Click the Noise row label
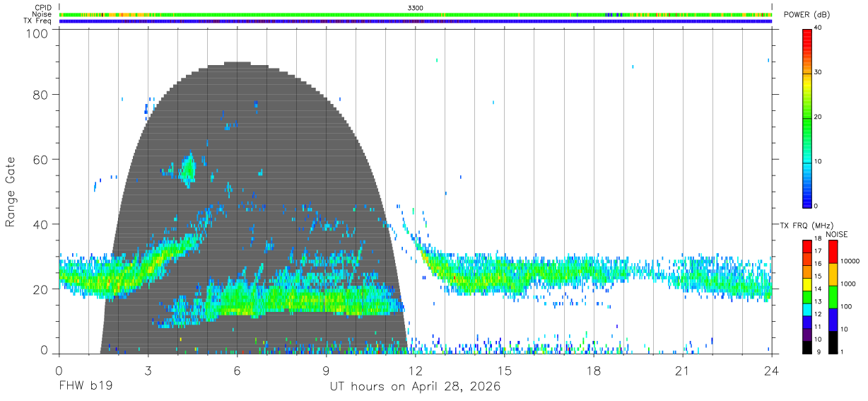868x401 pixels. [x=42, y=14]
